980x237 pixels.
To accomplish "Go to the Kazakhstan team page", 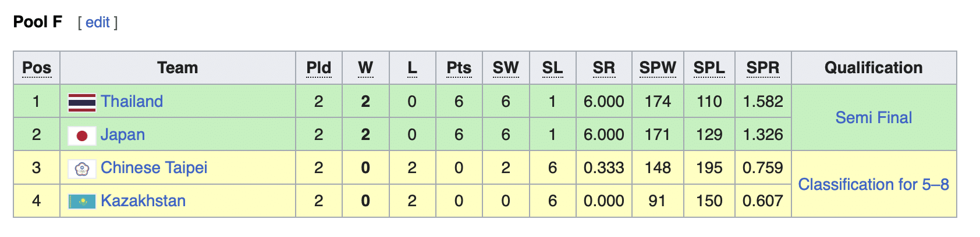I will click(143, 201).
